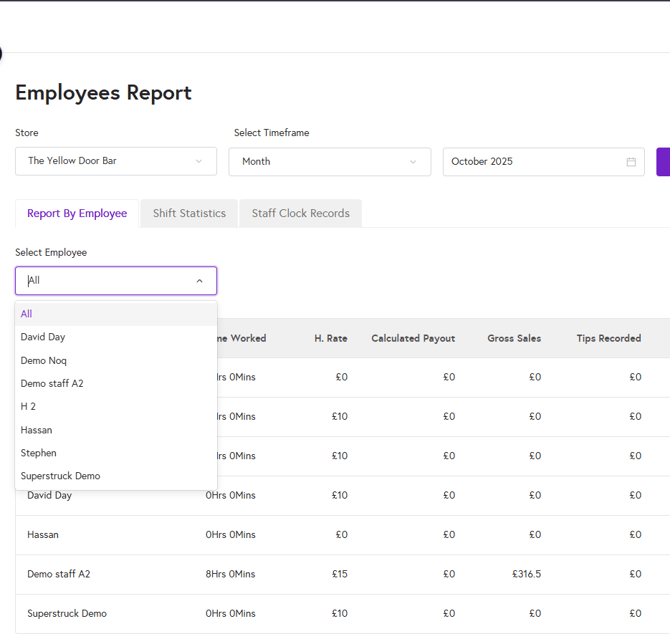Select David Day in the dropdown list
Image resolution: width=670 pixels, height=634 pixels.
coord(43,337)
